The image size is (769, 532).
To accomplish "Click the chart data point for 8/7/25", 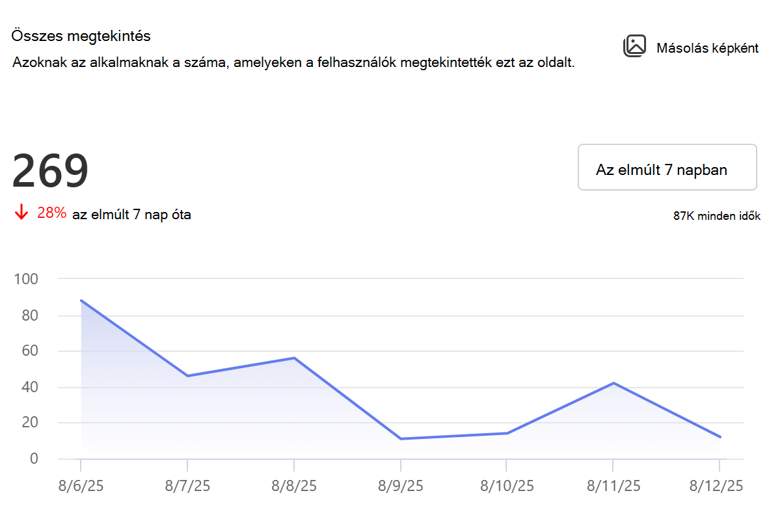I will click(x=187, y=376).
